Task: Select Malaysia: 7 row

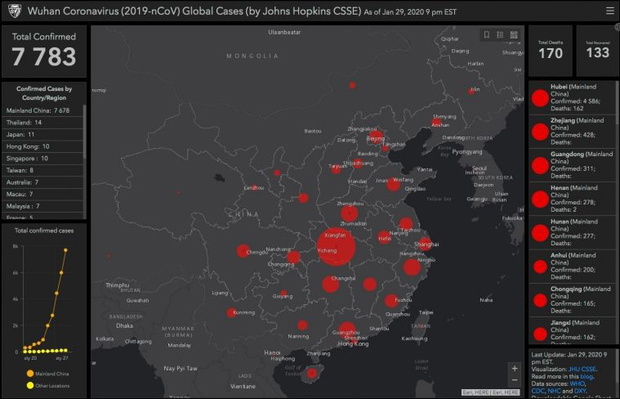Action: point(43,206)
